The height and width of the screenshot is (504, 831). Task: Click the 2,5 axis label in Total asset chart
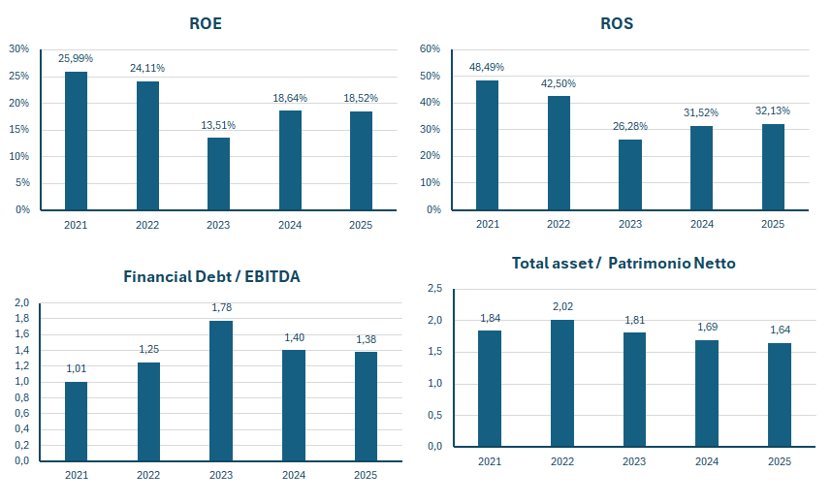(x=434, y=288)
